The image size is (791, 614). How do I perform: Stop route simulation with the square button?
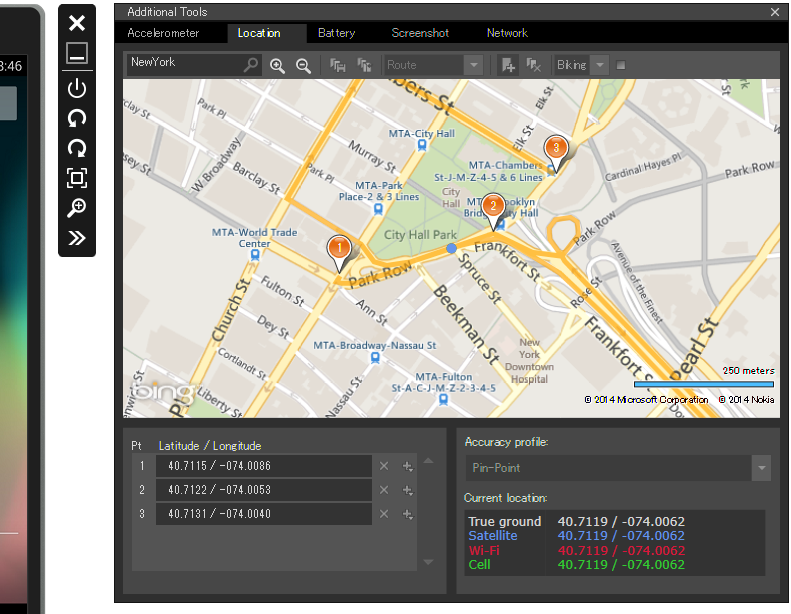[621, 65]
